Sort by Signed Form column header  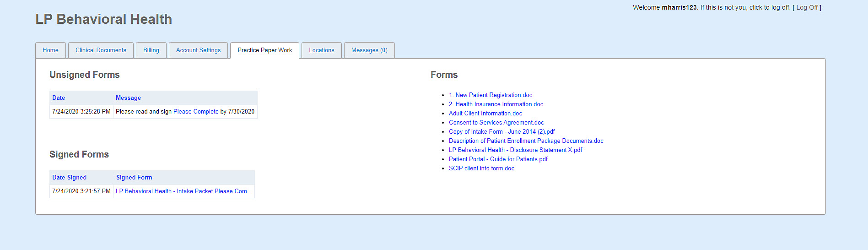[x=134, y=178]
